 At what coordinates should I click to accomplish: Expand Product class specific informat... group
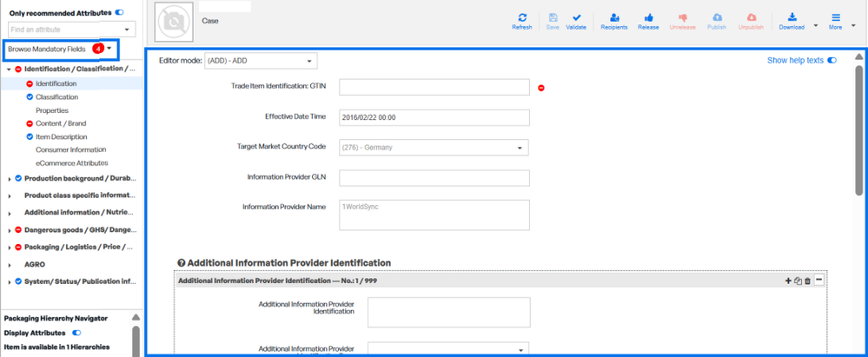coord(9,196)
